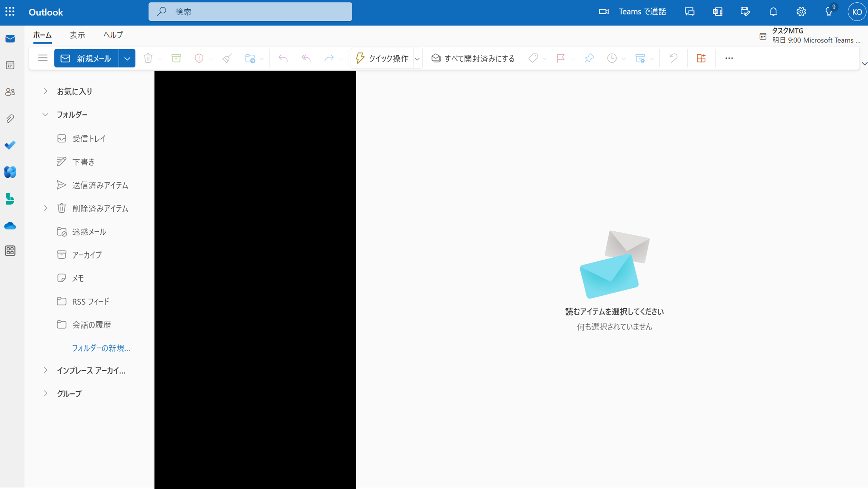Screen dimensions: 868x489
Task: Select 受信トレイ folder
Action: point(89,139)
